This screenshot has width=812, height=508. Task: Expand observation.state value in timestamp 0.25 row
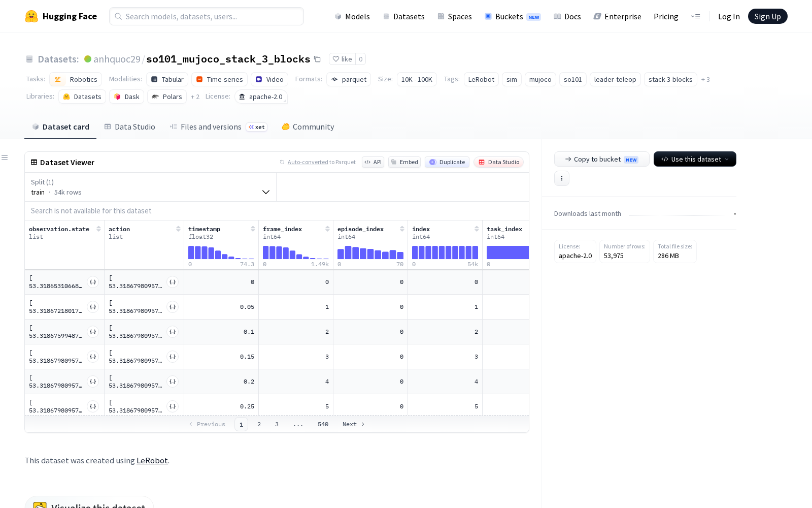(93, 406)
